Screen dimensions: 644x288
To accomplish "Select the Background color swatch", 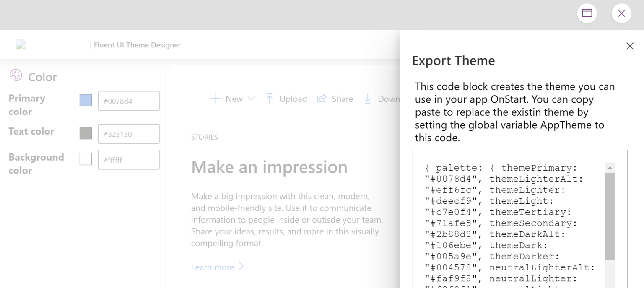I will click(x=86, y=160).
